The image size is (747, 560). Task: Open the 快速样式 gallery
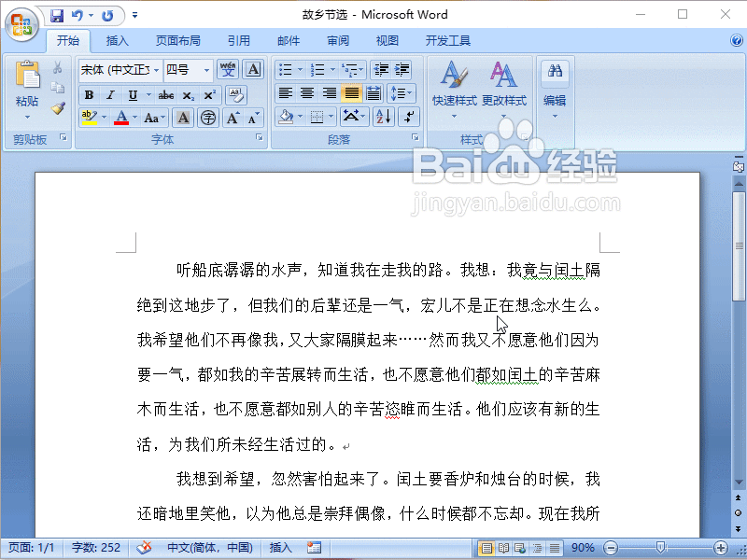pyautogui.click(x=454, y=90)
